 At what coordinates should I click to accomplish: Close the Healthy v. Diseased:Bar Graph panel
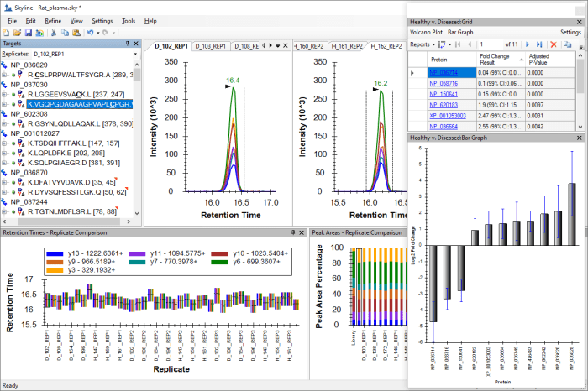(579, 138)
